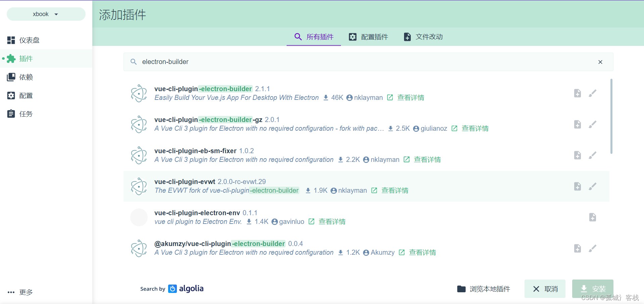This screenshot has height=304, width=644.
Task: Open the 仪表盘 dashboard sidebar item
Action: point(46,40)
